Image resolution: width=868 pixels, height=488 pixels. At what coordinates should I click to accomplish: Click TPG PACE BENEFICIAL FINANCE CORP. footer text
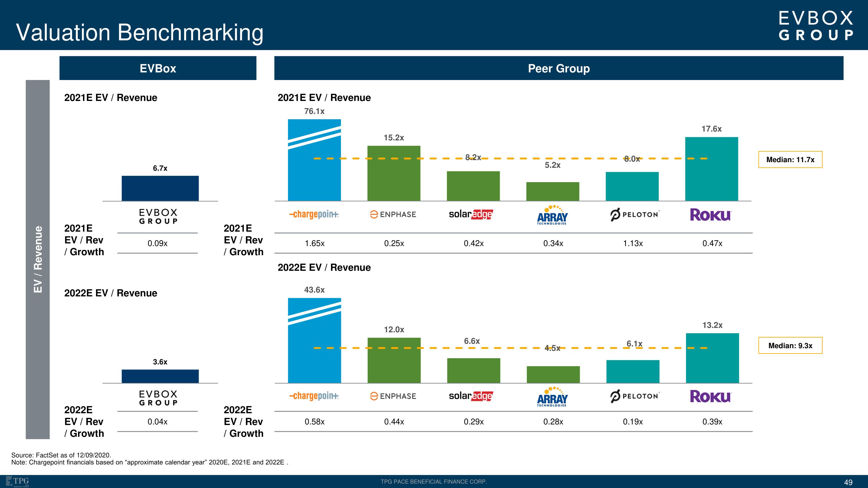(434, 482)
